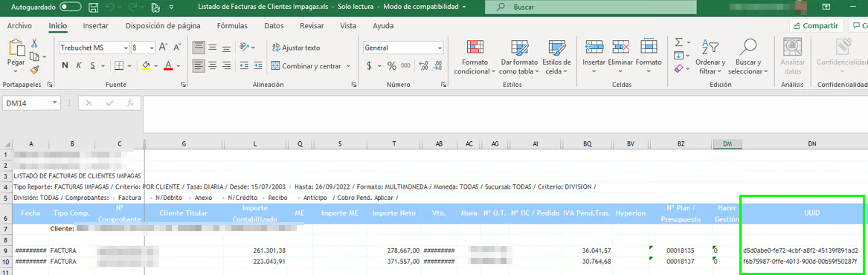
Task: Click the Pegar clipboard icon
Action: pos(16,48)
